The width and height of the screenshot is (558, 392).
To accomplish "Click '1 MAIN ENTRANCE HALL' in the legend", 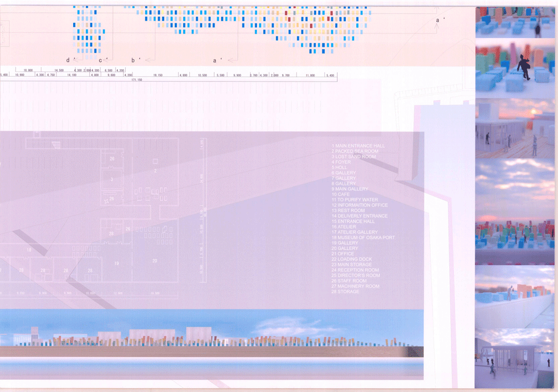I will point(358,146).
